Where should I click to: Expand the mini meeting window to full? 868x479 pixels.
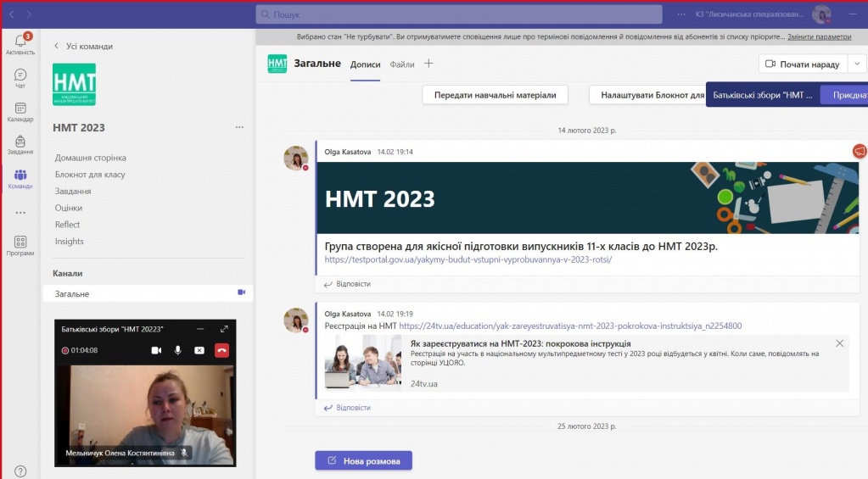224,329
